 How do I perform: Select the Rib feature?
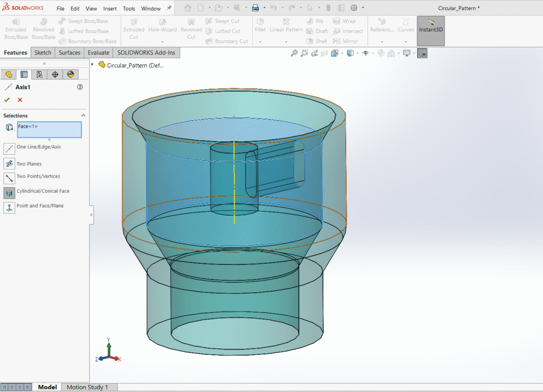pos(315,21)
